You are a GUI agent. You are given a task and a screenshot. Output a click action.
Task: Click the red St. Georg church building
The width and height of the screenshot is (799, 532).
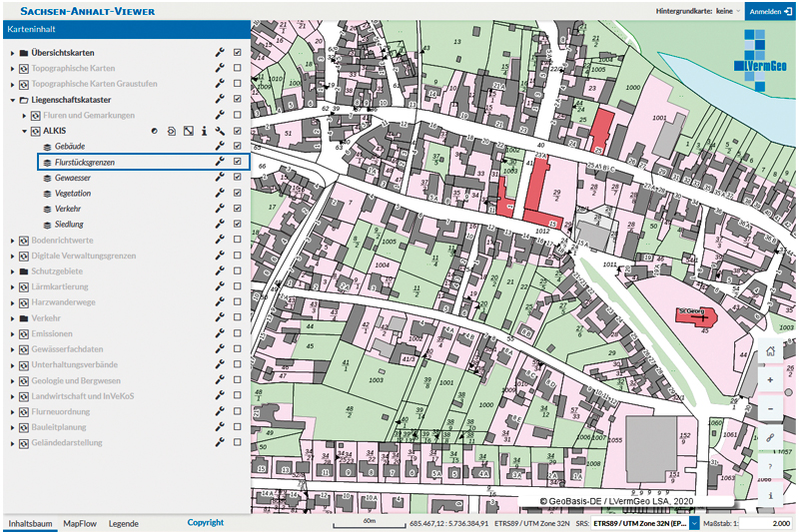(x=696, y=316)
